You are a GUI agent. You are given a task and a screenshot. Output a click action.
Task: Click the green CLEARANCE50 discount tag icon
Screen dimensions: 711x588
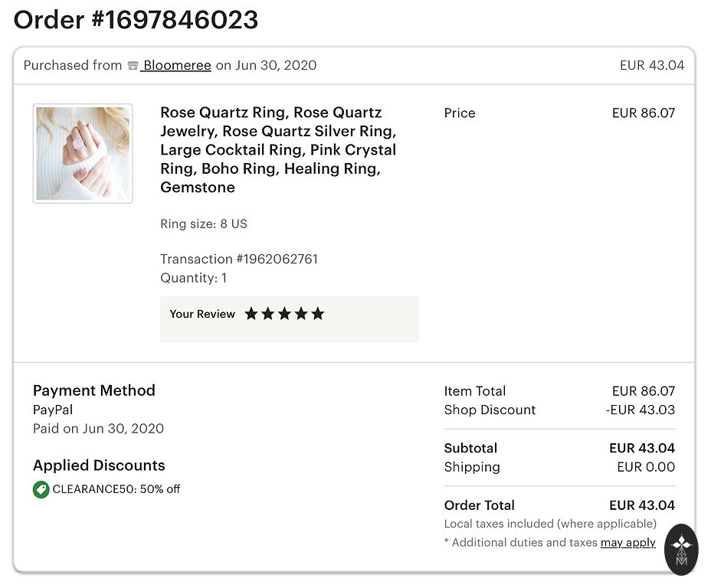41,489
